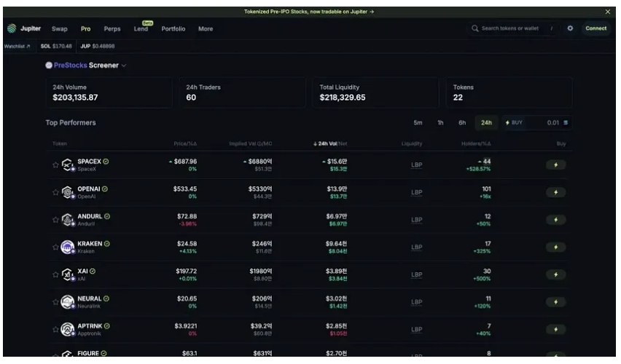Click SPACEX LBP liquidity label
This screenshot has height=364, width=621.
[x=417, y=165]
